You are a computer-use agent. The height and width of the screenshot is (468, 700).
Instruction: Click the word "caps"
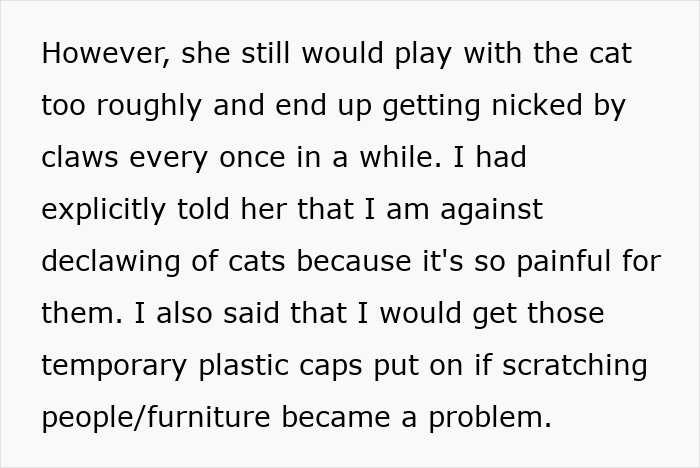coord(331,367)
